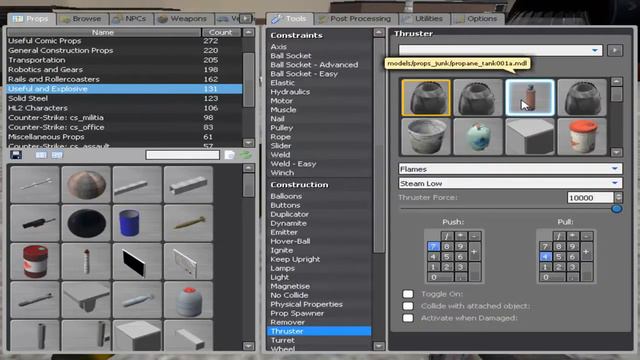The height and width of the screenshot is (360, 640).
Task: Set Push key to numpad 7
Action: click(433, 246)
